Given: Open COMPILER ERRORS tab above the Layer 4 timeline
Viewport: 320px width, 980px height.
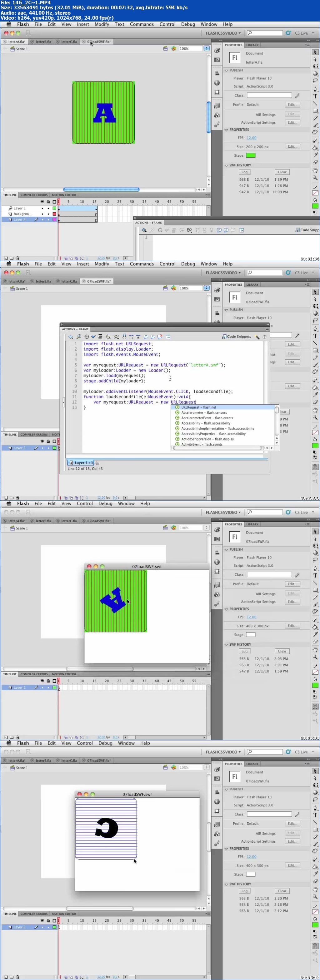Looking at the screenshot, I should point(34,195).
